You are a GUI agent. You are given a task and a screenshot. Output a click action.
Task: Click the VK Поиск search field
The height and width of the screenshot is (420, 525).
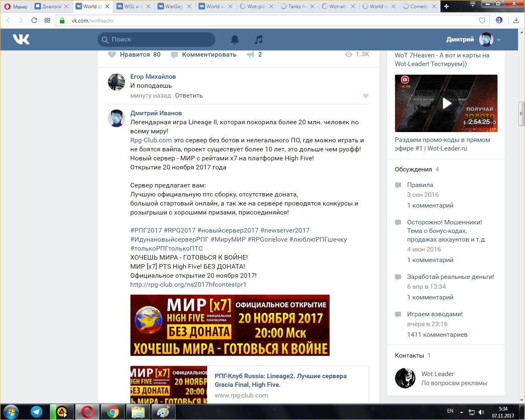(156, 39)
